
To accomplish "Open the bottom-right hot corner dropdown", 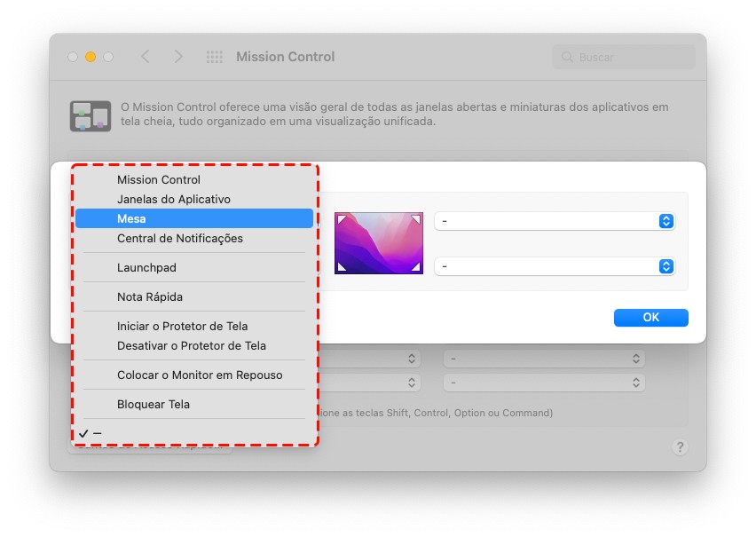I will point(555,266).
